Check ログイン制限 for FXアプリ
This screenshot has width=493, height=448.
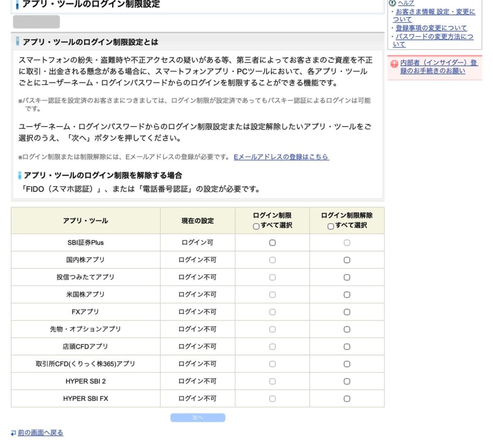[x=272, y=312]
